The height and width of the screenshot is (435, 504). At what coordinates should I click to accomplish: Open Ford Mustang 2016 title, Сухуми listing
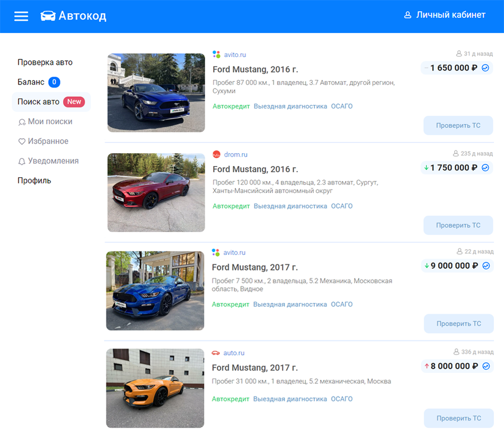click(x=255, y=69)
